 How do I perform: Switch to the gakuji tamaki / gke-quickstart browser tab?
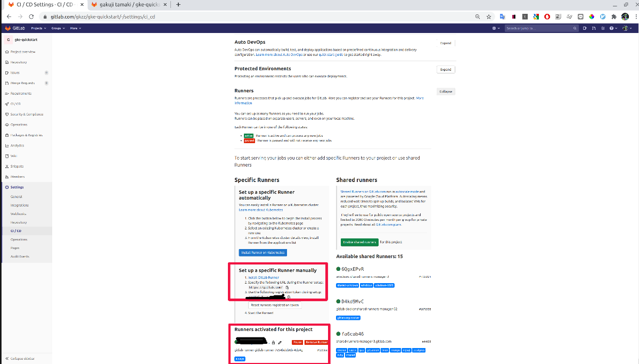point(128,5)
